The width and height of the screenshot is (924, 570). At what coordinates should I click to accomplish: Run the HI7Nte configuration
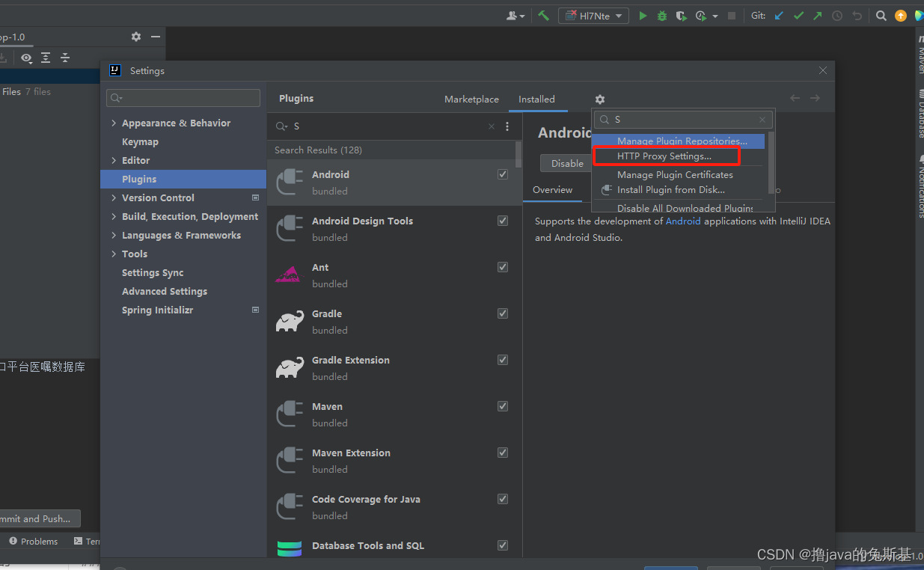(x=643, y=16)
